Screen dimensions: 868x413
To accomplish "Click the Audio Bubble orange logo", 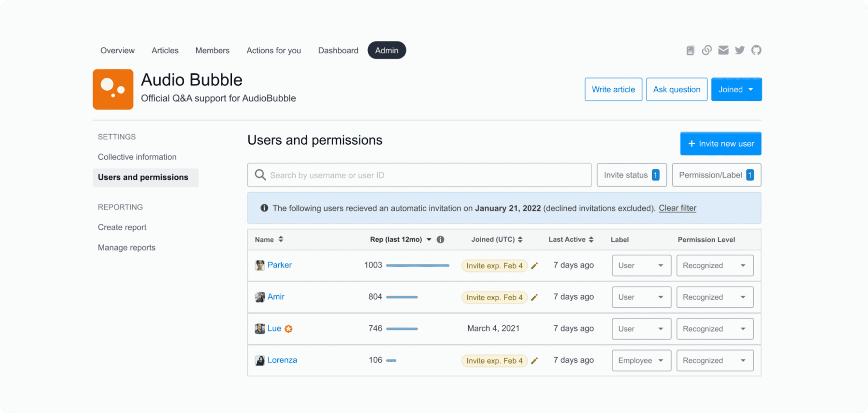I will coord(113,89).
